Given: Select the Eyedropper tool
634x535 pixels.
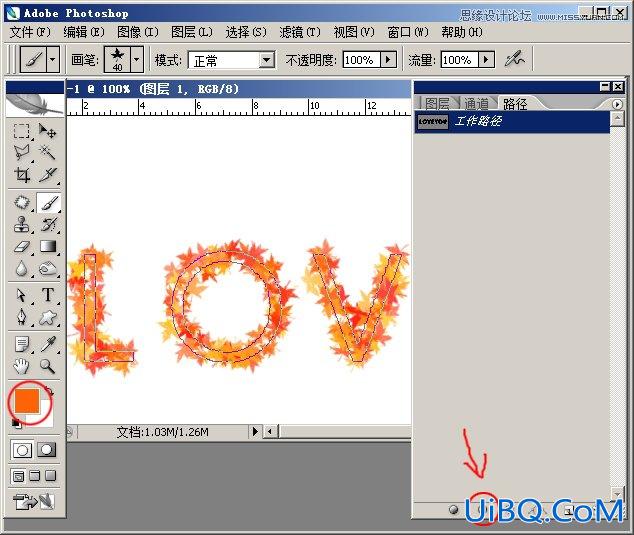Looking at the screenshot, I should pos(48,345).
